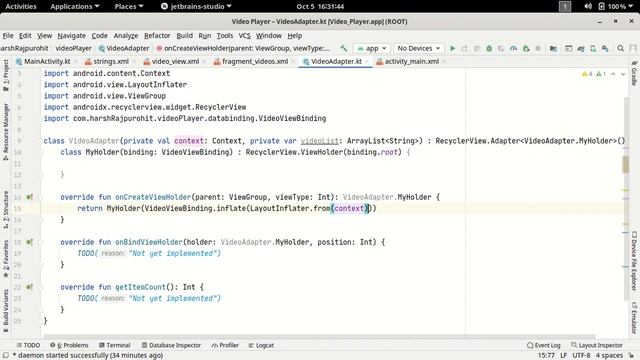Open the Event Log panel
This screenshot has width=640, height=360.
[x=544, y=345]
